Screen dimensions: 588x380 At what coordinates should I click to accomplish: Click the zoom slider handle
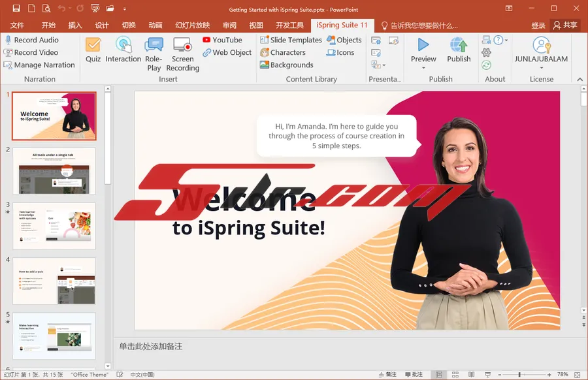coord(519,374)
